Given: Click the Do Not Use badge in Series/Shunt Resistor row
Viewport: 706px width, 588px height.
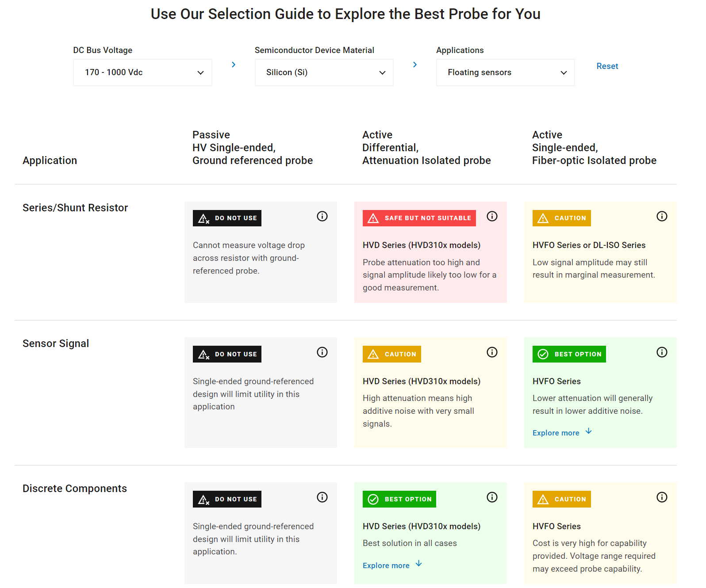Looking at the screenshot, I should click(x=227, y=218).
